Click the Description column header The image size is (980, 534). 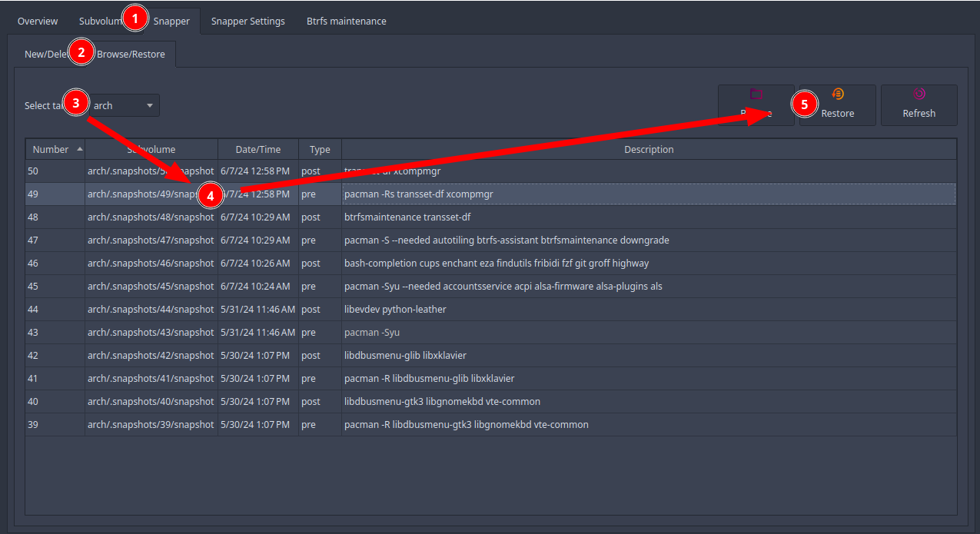point(648,149)
